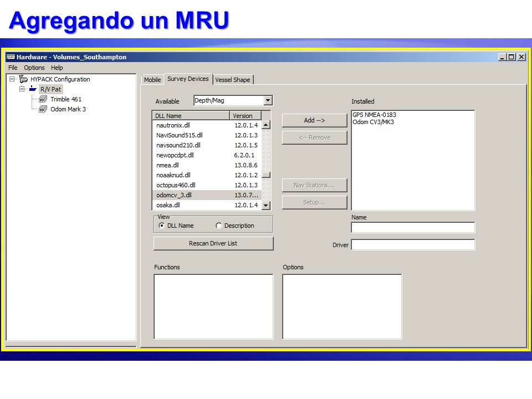The image size is (532, 399).
Task: Select Odom CV3/MK3 in the Installed list
Action: point(373,122)
